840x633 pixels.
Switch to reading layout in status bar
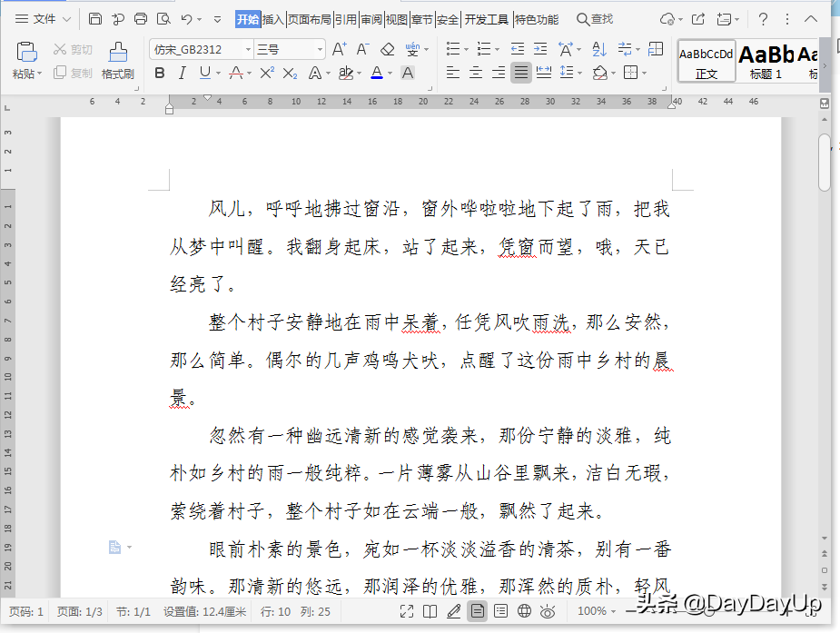click(x=430, y=611)
